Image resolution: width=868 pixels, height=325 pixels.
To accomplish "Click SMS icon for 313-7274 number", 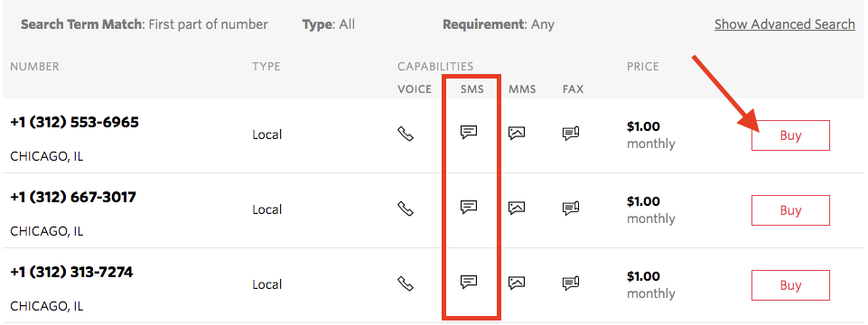I will [x=469, y=283].
